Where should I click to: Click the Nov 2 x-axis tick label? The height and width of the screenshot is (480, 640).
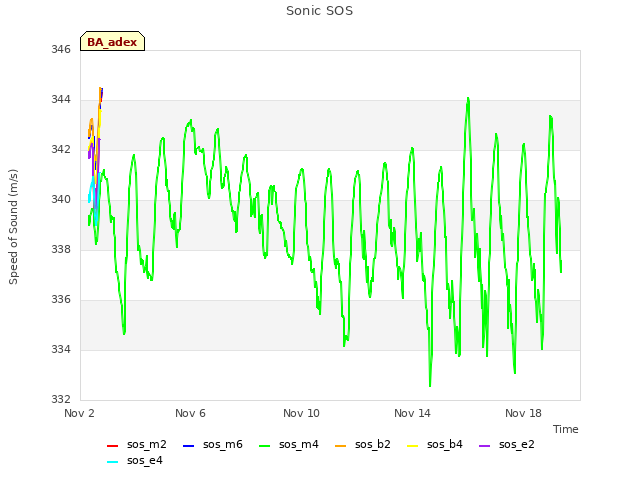point(79,413)
